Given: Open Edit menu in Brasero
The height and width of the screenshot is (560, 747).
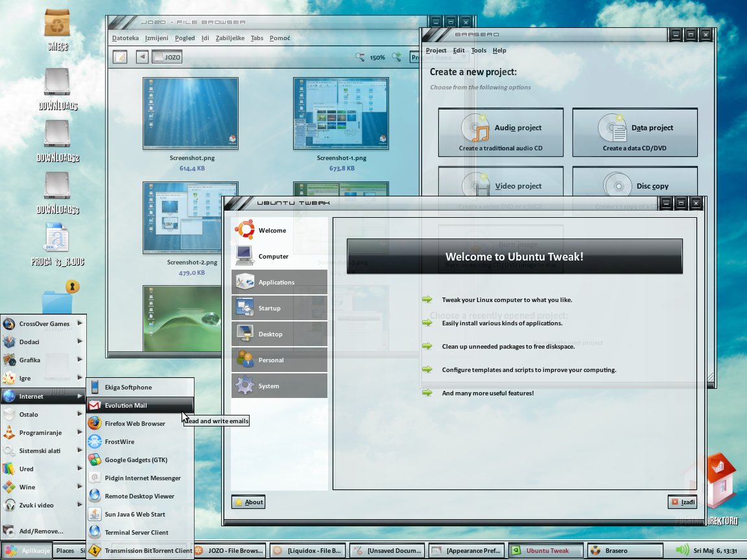Looking at the screenshot, I should point(459,50).
